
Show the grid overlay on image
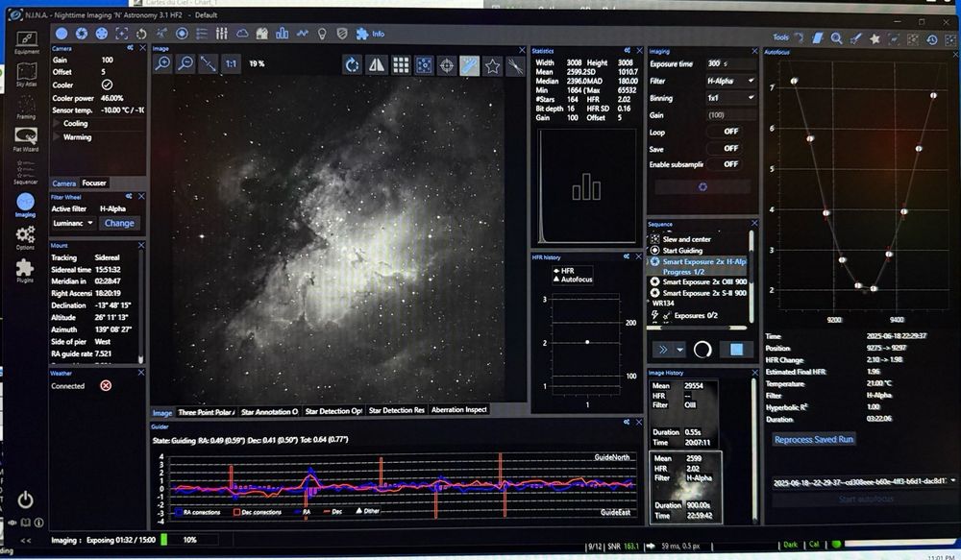click(400, 65)
